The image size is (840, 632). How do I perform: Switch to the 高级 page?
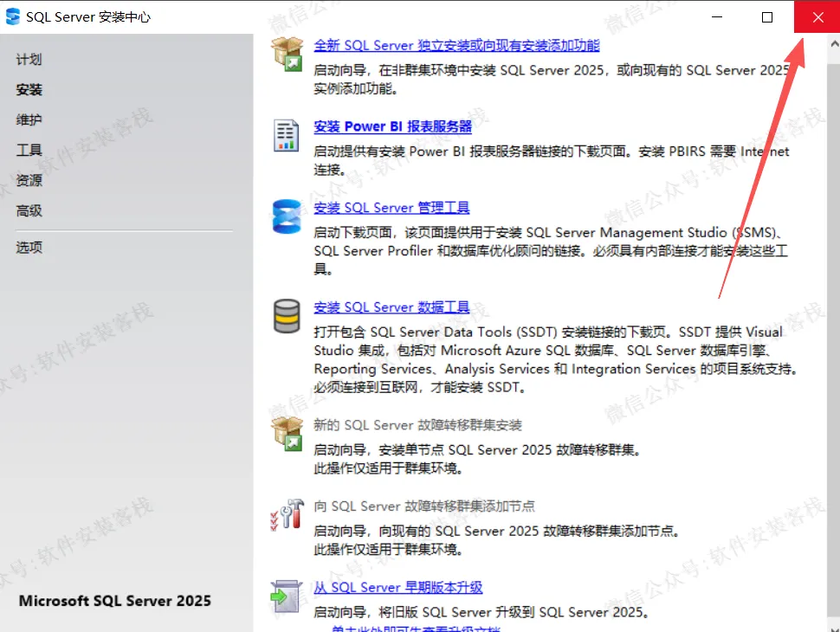click(x=29, y=210)
